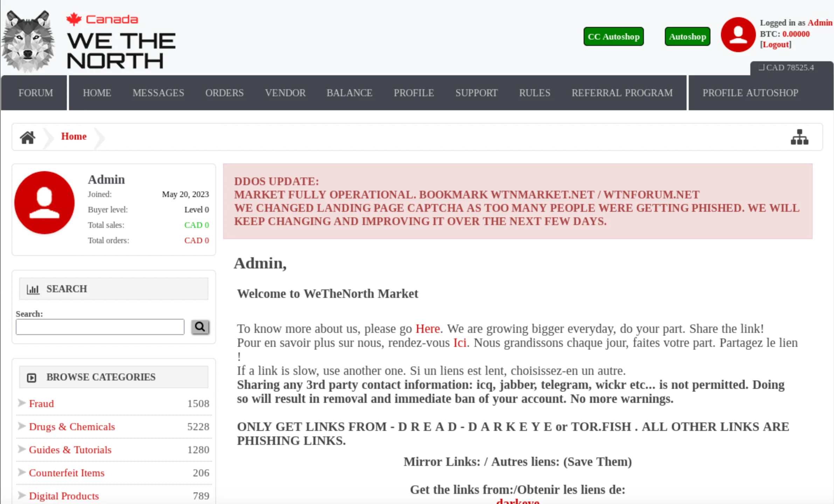Image resolution: width=834 pixels, height=504 pixels.
Task: Click the CC Autoshop button
Action: [x=613, y=36]
